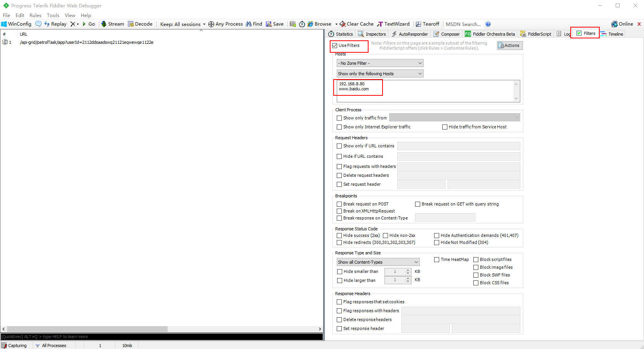644x349 pixels.
Task: Open Show all Content-Types dropdown
Action: [378, 262]
